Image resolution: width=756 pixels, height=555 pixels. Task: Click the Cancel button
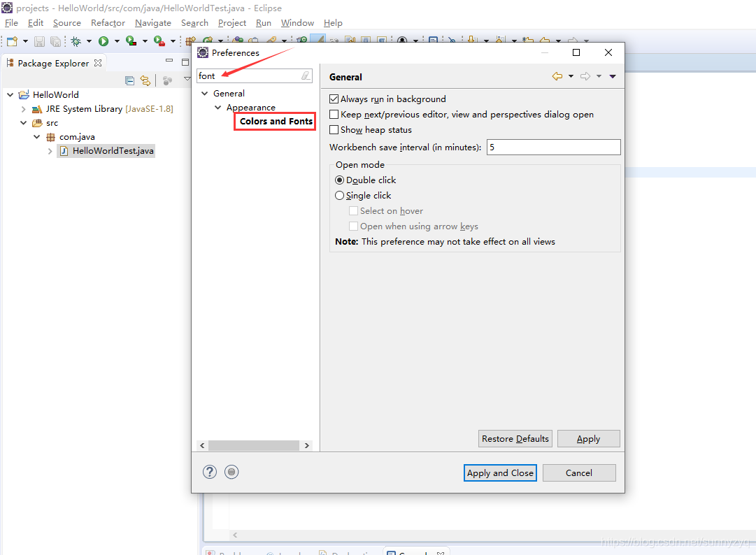pos(579,473)
